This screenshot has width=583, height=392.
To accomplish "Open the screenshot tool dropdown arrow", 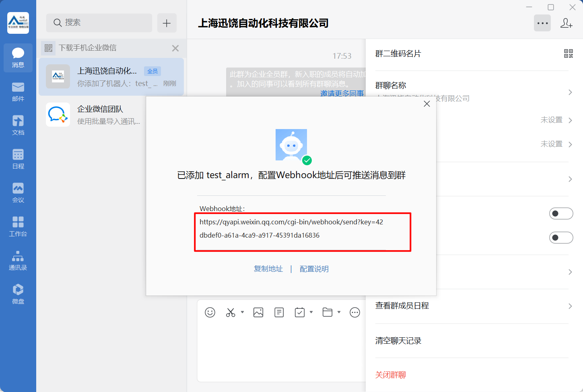I will pyautogui.click(x=242, y=312).
